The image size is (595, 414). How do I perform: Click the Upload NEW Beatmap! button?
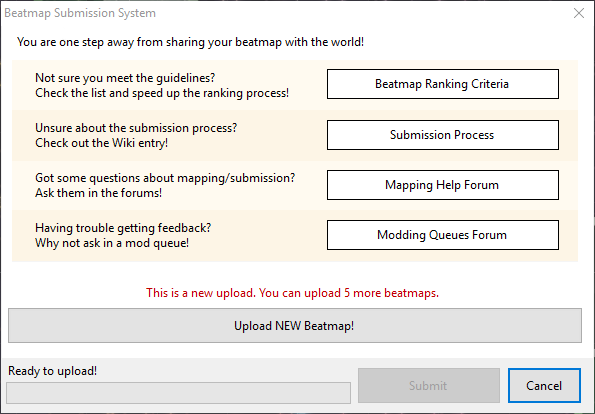pos(295,326)
